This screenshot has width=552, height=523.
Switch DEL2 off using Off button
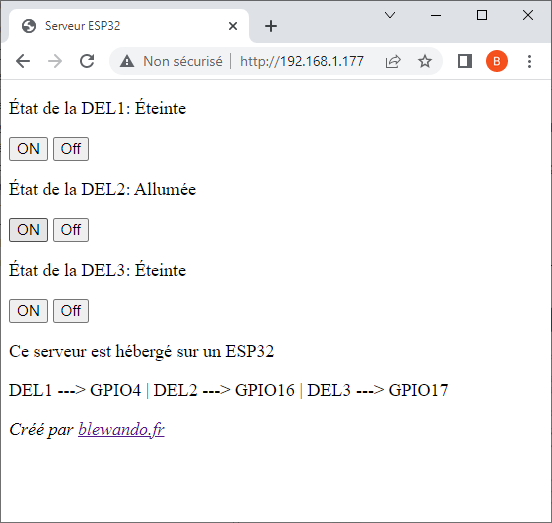point(71,230)
